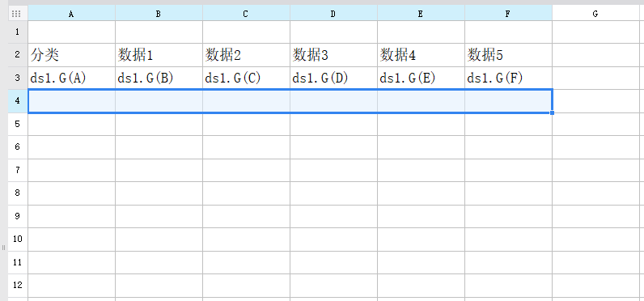Viewport: 644px width, 301px height.
Task: Select column C header
Action: (x=247, y=14)
